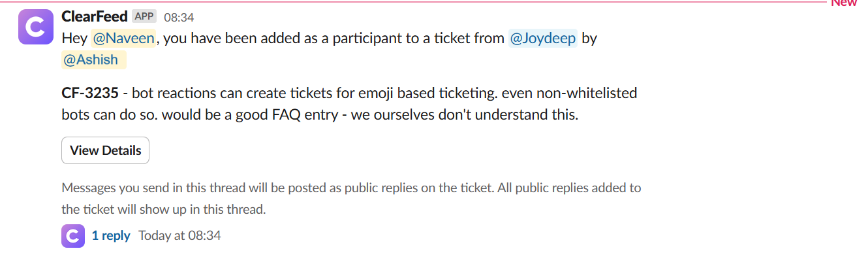
Task: Open the 1 reply thread link
Action: 111,235
